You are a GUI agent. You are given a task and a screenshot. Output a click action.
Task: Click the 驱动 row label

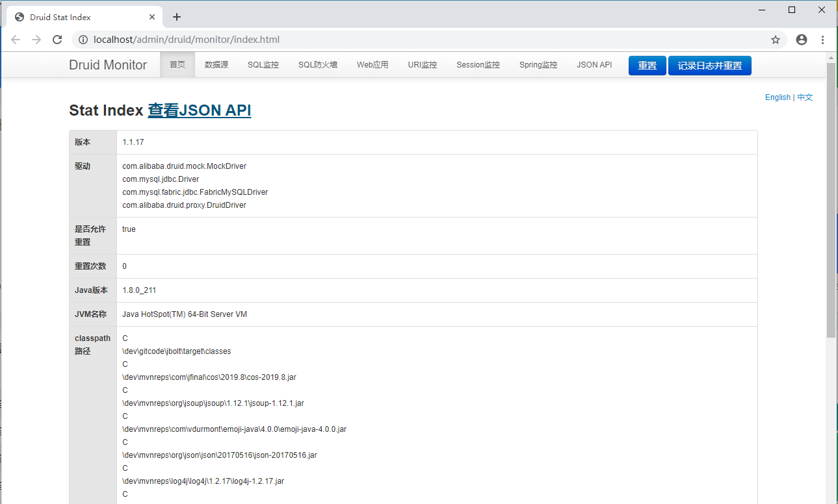point(83,166)
